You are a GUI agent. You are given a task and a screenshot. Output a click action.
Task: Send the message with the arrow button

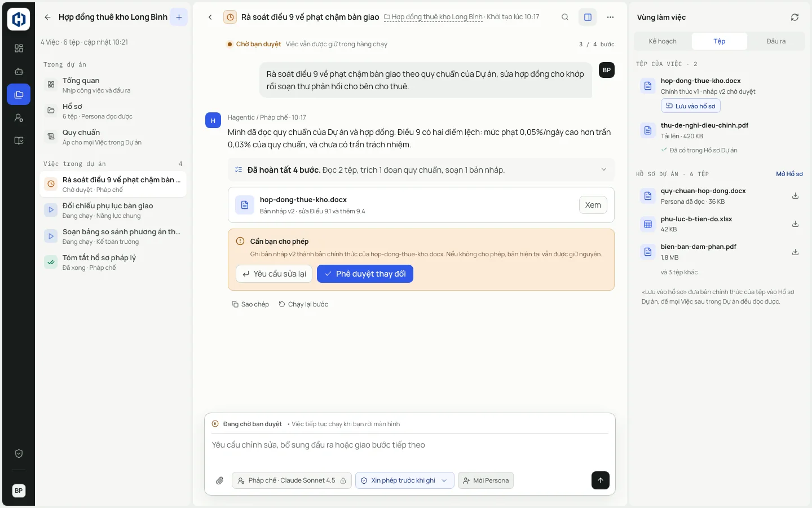click(x=601, y=480)
